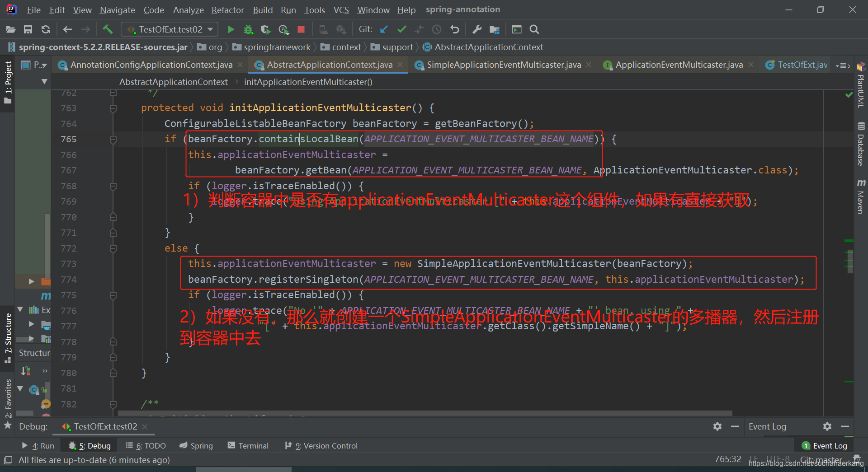Screen dimensions: 868x472
Task: Close the AbstractApplicationContext.java tab
Action: pyautogui.click(x=400, y=65)
